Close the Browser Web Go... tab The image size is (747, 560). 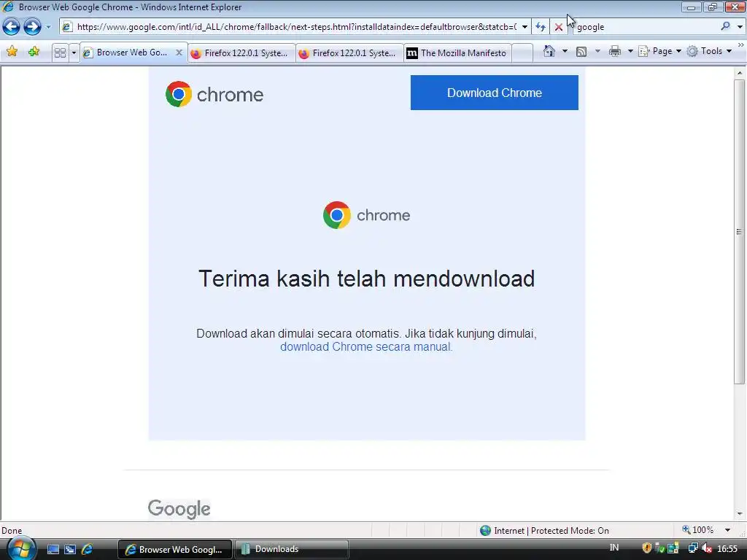[x=179, y=52]
